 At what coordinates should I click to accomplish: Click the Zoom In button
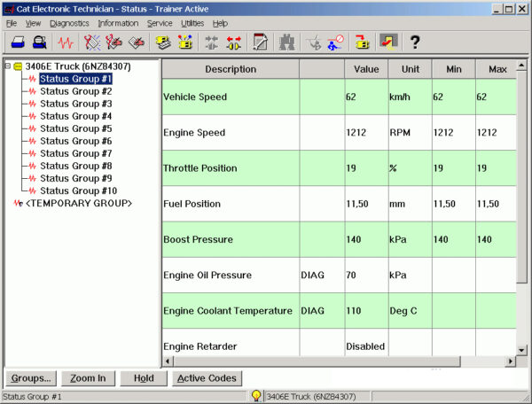pos(88,378)
